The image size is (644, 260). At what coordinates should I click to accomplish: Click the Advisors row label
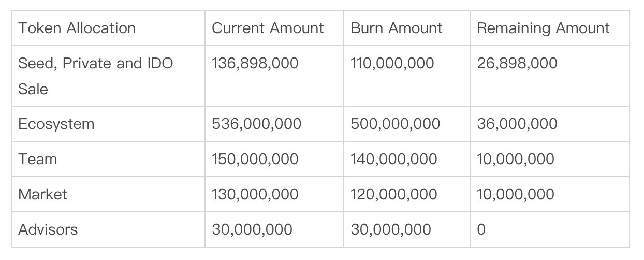48,229
